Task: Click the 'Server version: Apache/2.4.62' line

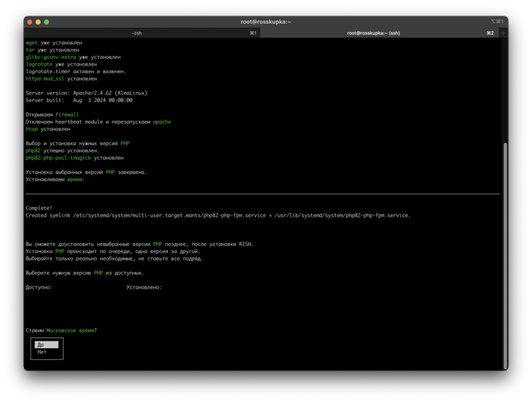Action: (86, 93)
